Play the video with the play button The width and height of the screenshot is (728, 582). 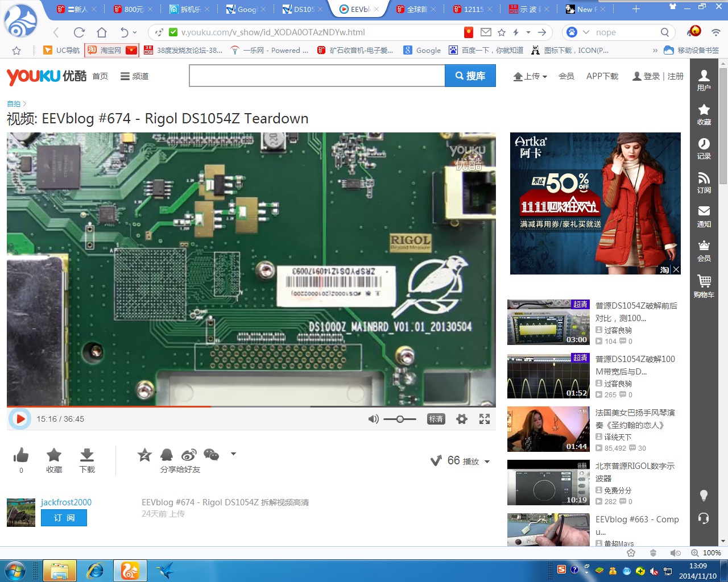point(20,419)
